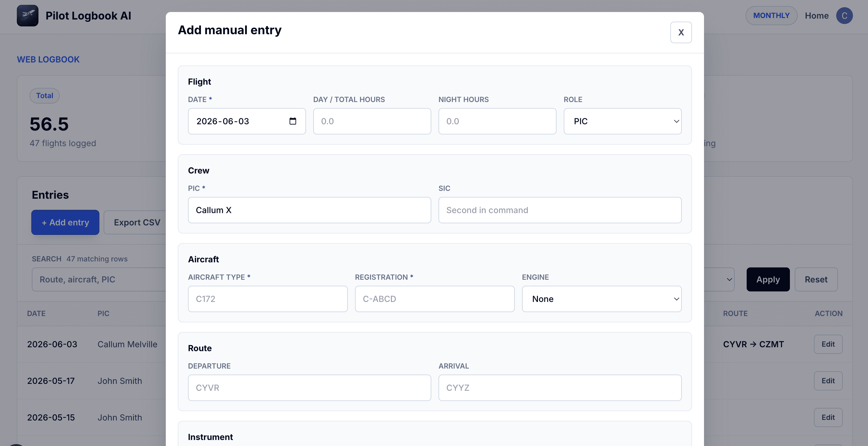
Task: Go to the Home link
Action: [x=816, y=16]
